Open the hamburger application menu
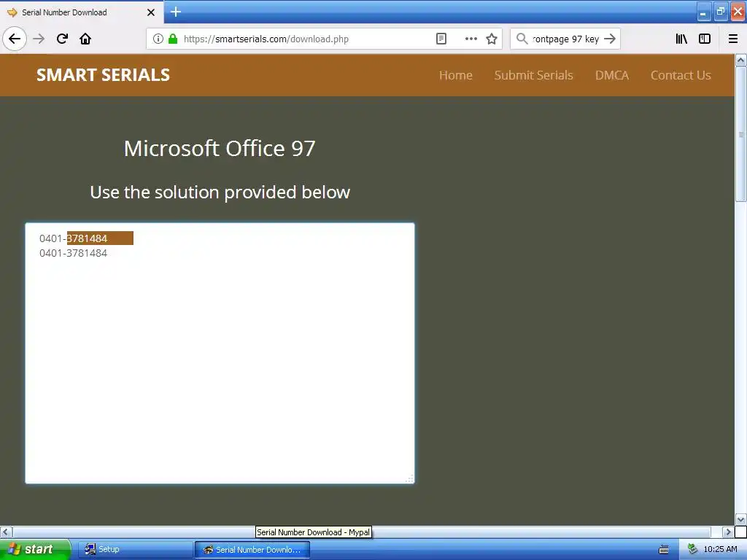Viewport: 747px width, 560px height. (732, 39)
